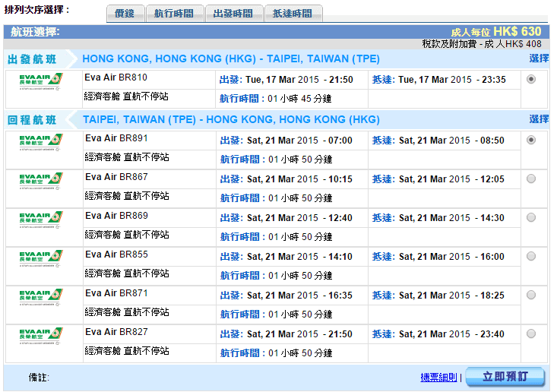The height and width of the screenshot is (392, 557).
Task: Click Eva Air logo beside flight BR869
Action: (41, 220)
